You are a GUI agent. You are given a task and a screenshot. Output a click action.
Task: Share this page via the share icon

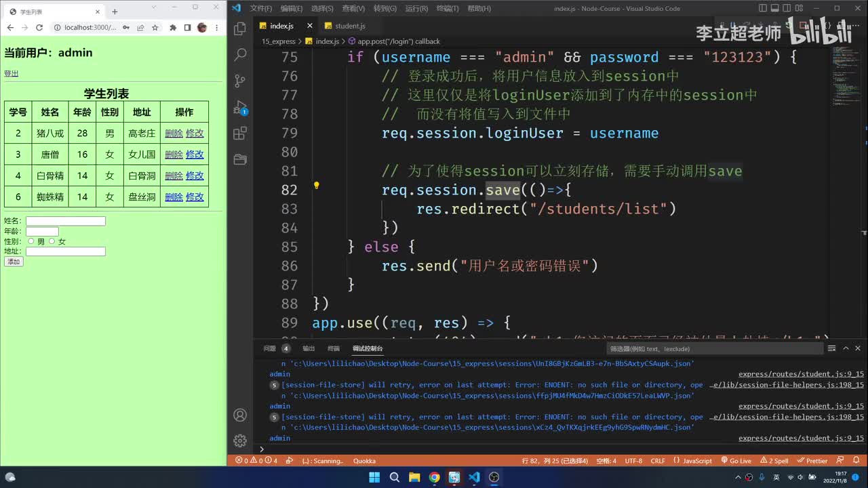pyautogui.click(x=140, y=28)
